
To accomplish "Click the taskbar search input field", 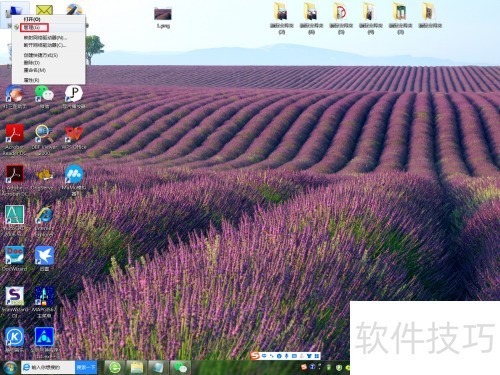I will 48,367.
